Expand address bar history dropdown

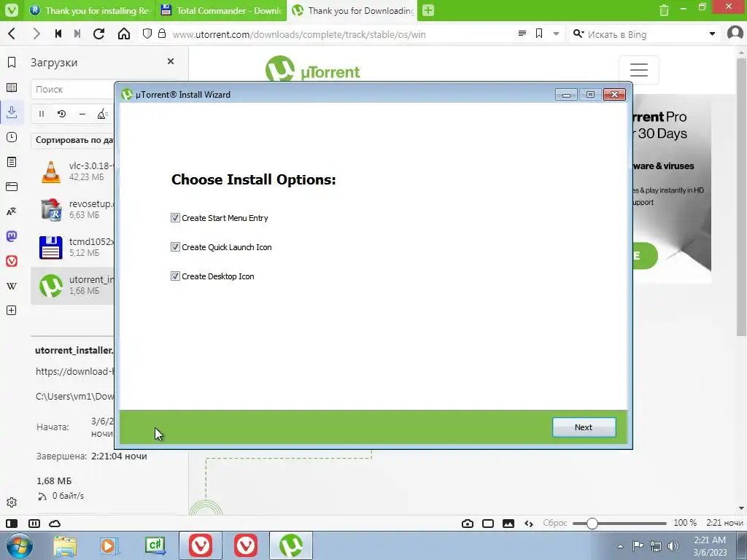[556, 34]
